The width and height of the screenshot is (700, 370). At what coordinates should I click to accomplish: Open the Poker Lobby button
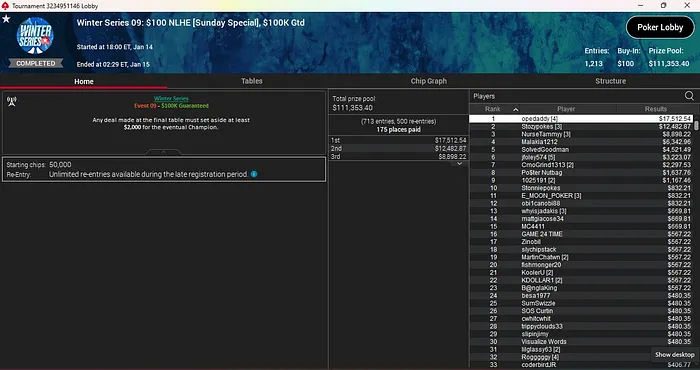point(660,27)
